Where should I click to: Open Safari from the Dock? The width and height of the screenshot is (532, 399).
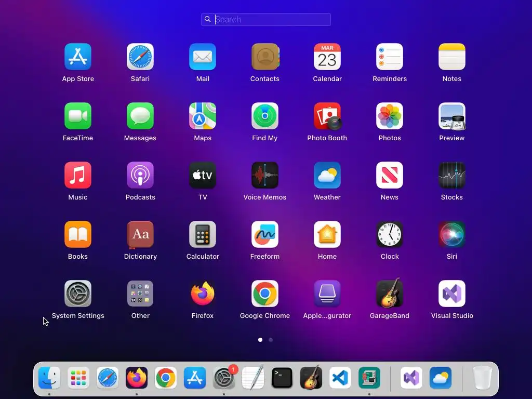108,378
